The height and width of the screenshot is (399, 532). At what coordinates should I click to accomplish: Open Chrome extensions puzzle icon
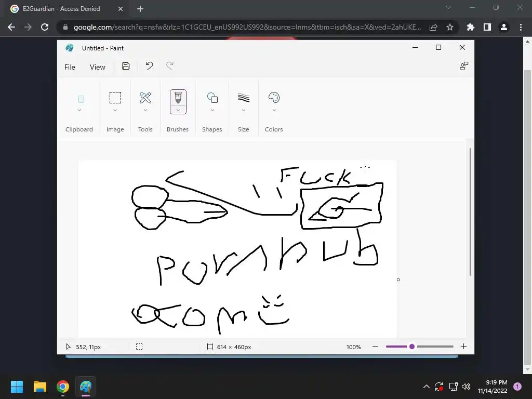click(471, 27)
